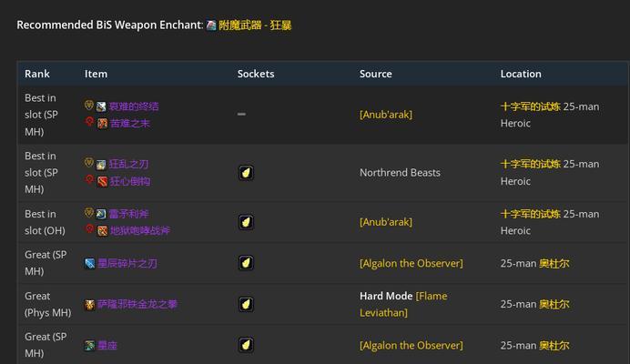Click the Alliance faction icon in the first row
Viewport: 630px width, 364px height.
89,106
